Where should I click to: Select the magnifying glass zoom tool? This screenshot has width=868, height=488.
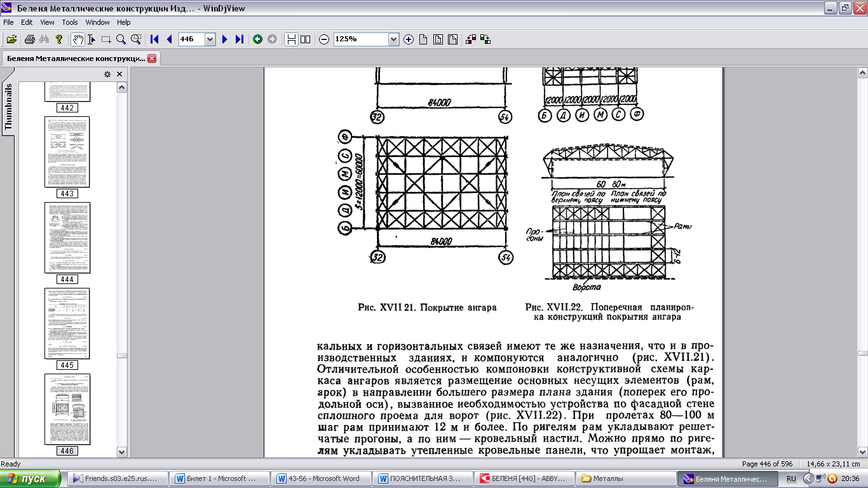click(x=121, y=39)
